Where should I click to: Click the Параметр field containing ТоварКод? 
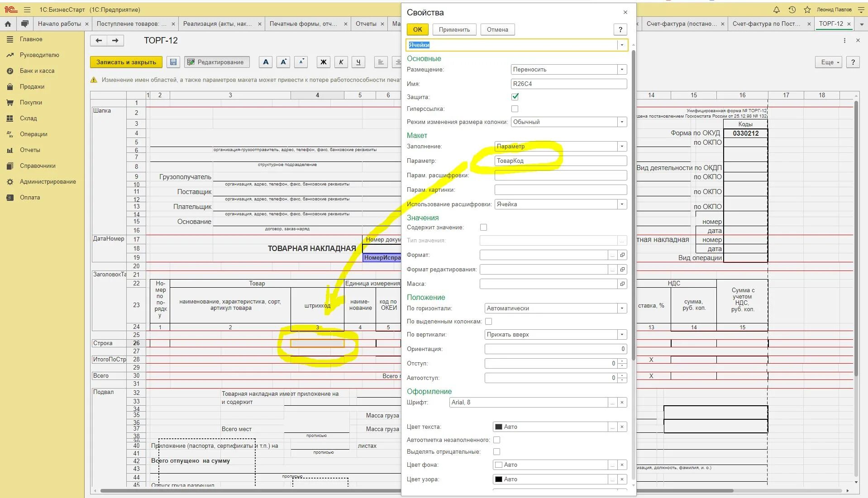561,161
